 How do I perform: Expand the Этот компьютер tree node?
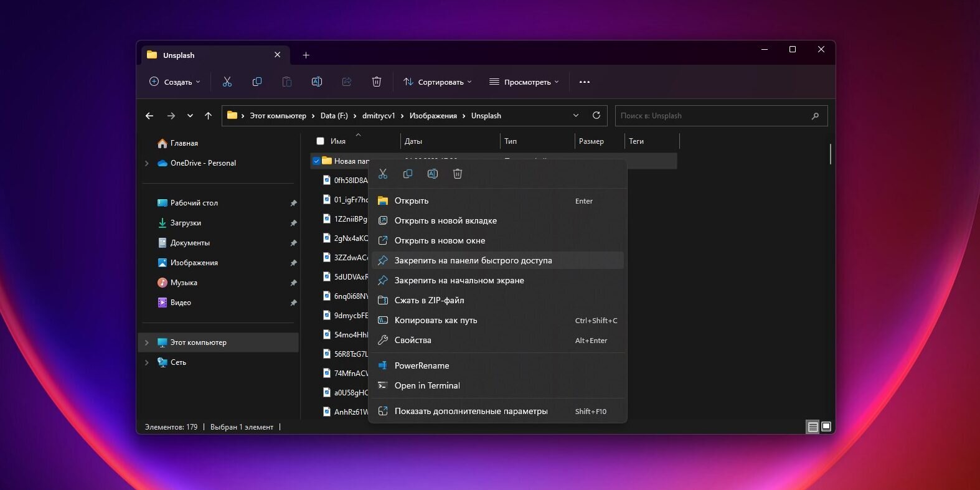pos(147,342)
